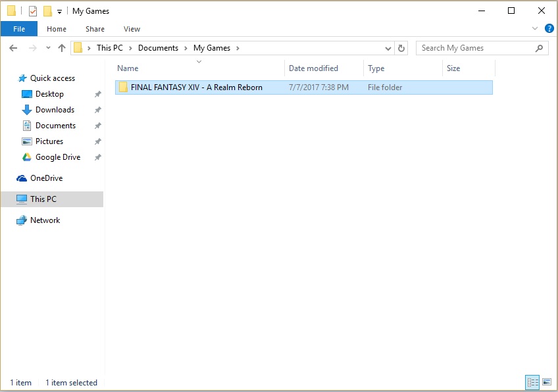Open Customize Quick Access Toolbar dropdown
Image resolution: width=558 pixels, height=392 pixels.
[59, 12]
